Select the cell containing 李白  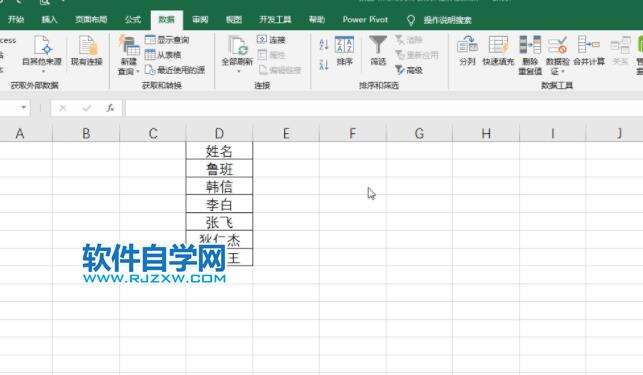[219, 204]
